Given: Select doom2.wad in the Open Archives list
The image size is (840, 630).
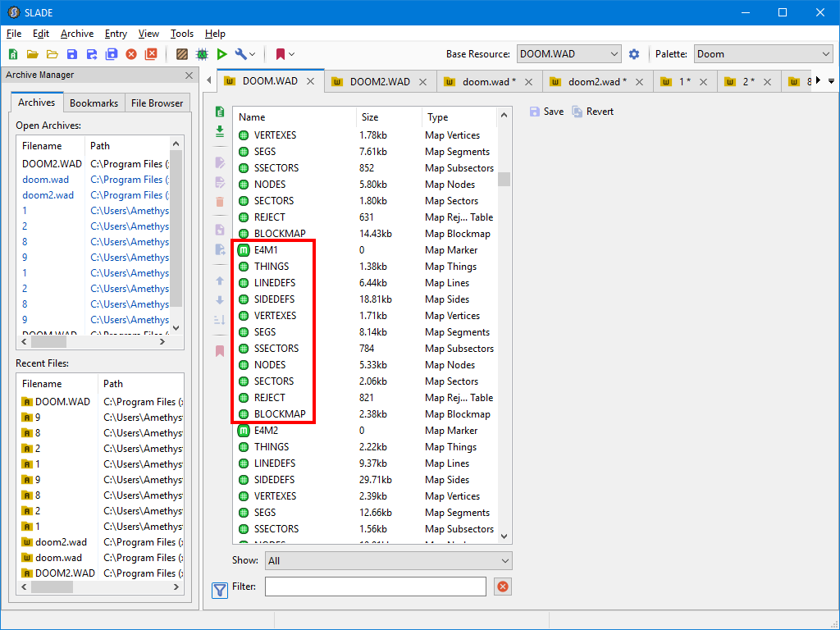Looking at the screenshot, I should [x=94, y=195].
